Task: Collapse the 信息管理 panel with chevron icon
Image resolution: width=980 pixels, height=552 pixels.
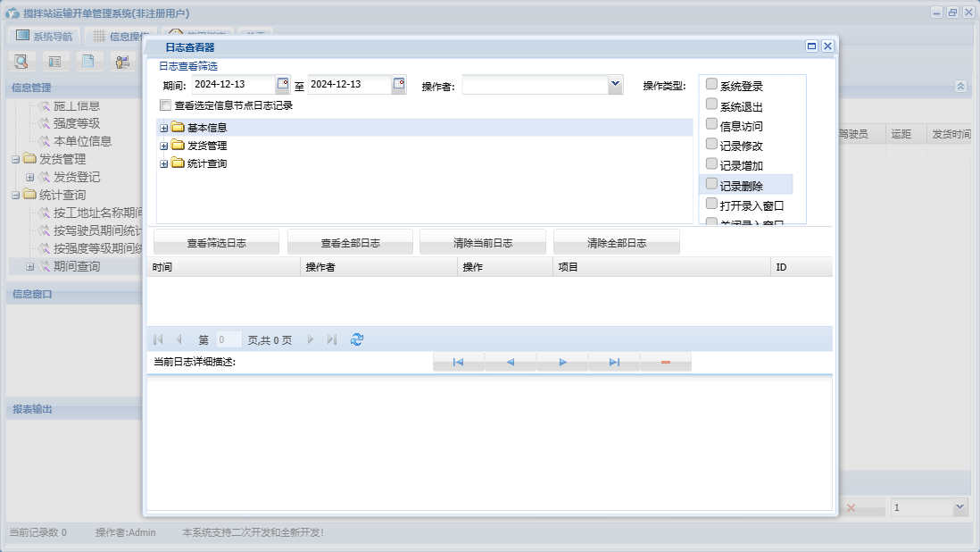Action: point(960,87)
